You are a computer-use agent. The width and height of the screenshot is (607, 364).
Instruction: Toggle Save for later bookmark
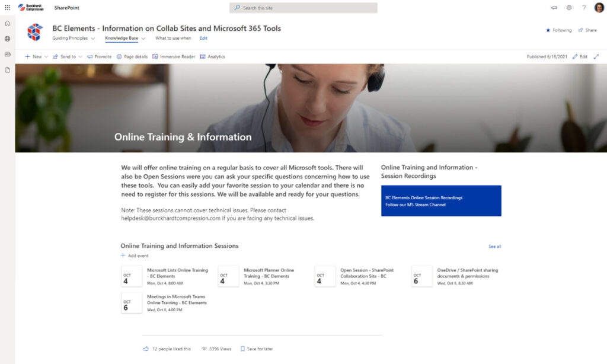[257, 349]
